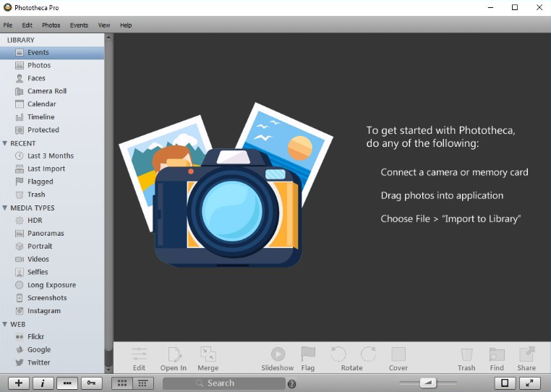Screen dimensions: 551x392
Task: Open the Photos menu
Action: [x=51, y=25]
